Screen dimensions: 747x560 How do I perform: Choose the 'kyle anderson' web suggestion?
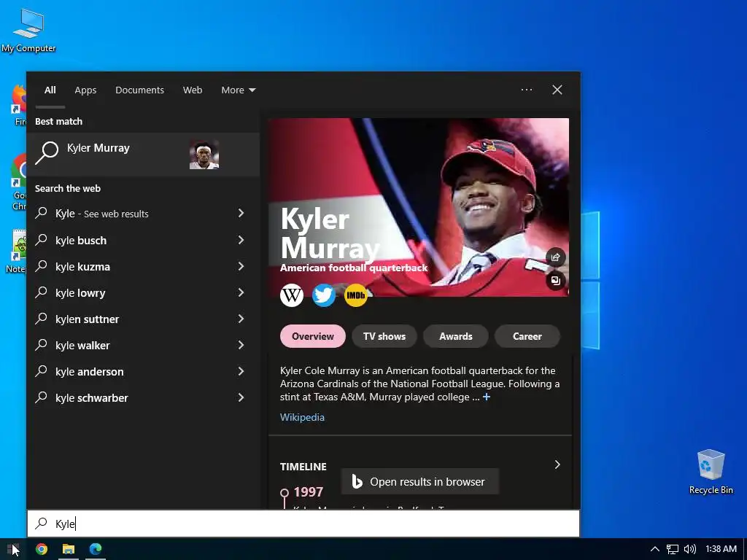143,371
